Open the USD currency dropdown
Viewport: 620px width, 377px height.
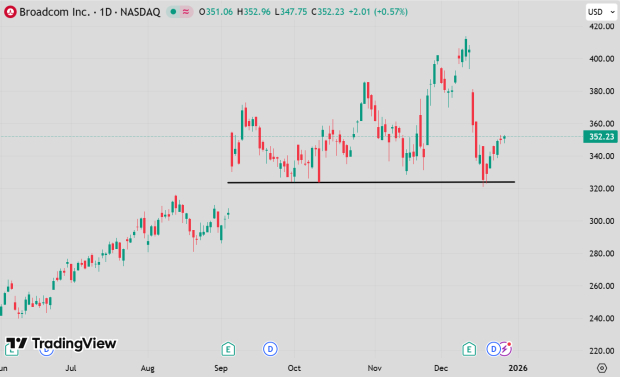tap(601, 12)
